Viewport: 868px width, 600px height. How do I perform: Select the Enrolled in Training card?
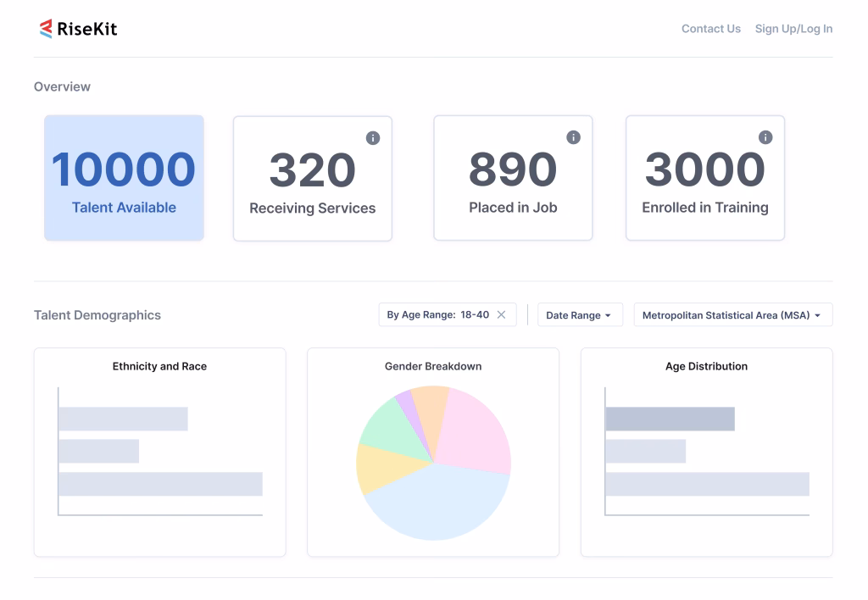[704, 178]
